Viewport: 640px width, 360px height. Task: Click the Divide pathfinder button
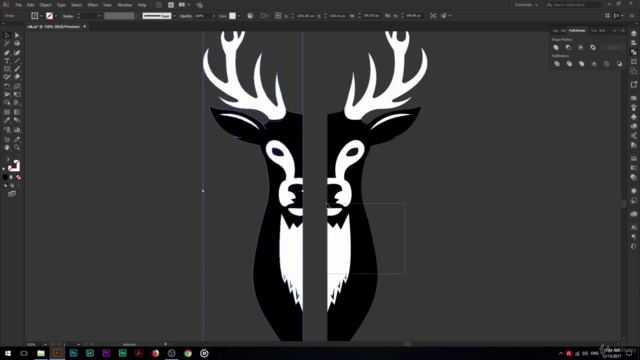coord(557,64)
